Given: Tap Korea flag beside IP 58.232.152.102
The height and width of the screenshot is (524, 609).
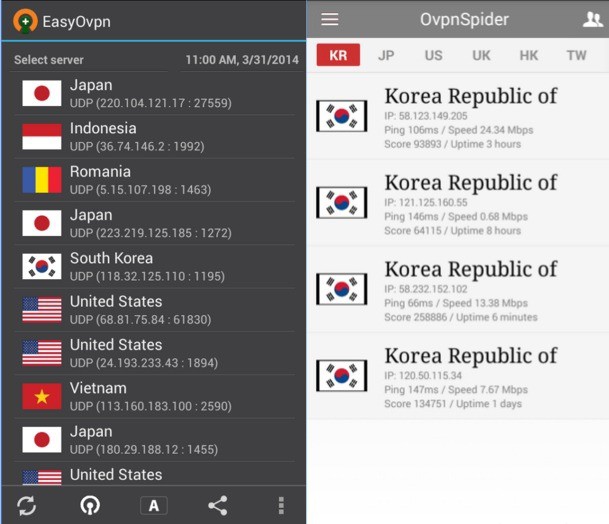Looking at the screenshot, I should tap(342, 289).
